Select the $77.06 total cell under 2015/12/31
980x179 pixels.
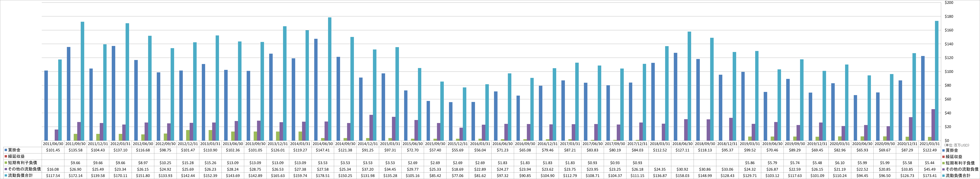(x=457, y=175)
